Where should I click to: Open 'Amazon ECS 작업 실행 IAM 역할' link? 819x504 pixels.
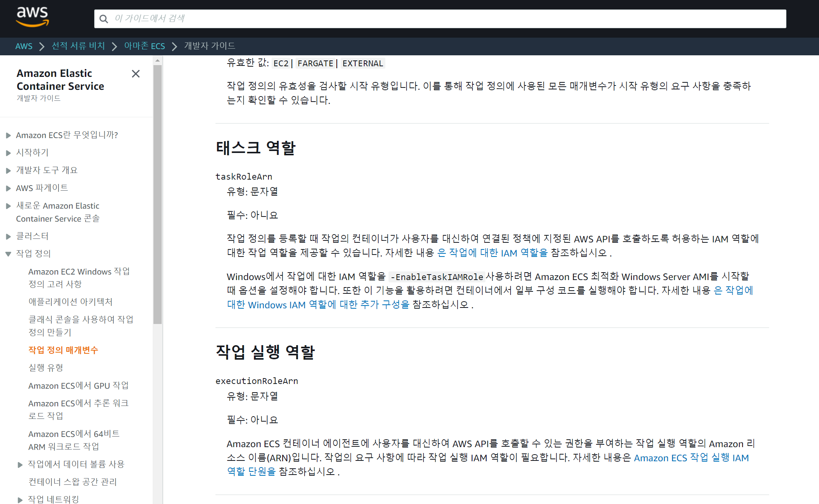click(x=691, y=458)
